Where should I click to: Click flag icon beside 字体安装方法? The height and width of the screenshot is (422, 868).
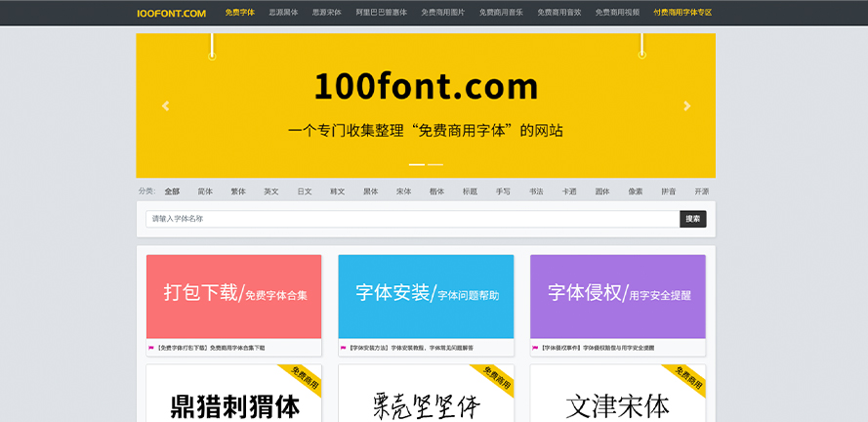pyautogui.click(x=344, y=349)
